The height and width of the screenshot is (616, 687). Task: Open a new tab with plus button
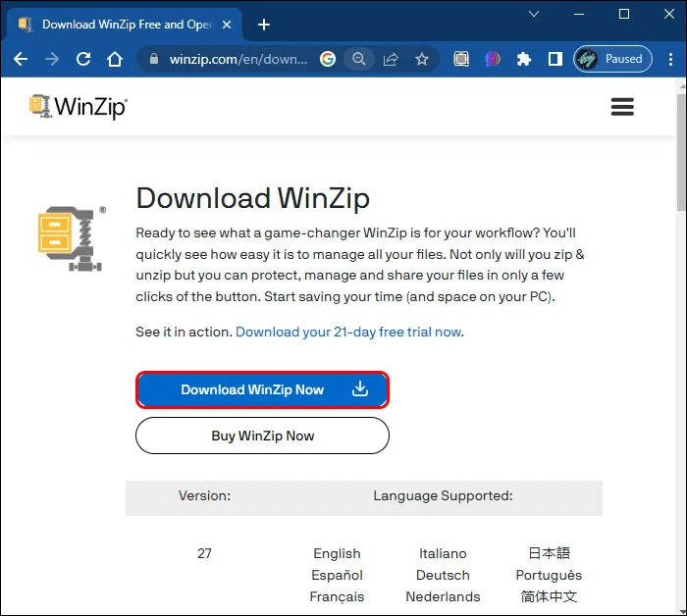point(264,25)
